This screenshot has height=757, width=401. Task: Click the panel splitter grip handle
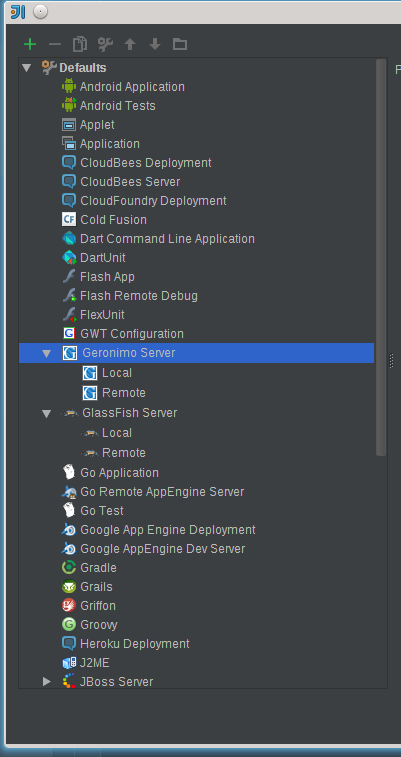click(391, 361)
